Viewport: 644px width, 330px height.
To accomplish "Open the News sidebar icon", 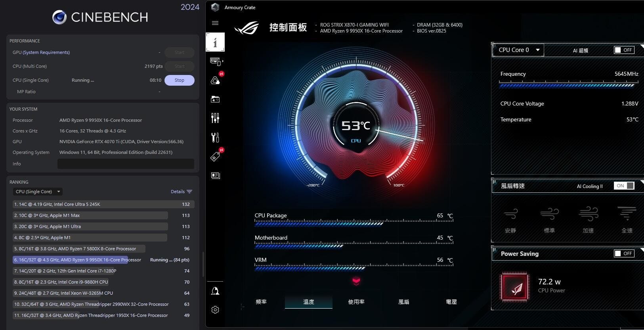I will click(215, 175).
